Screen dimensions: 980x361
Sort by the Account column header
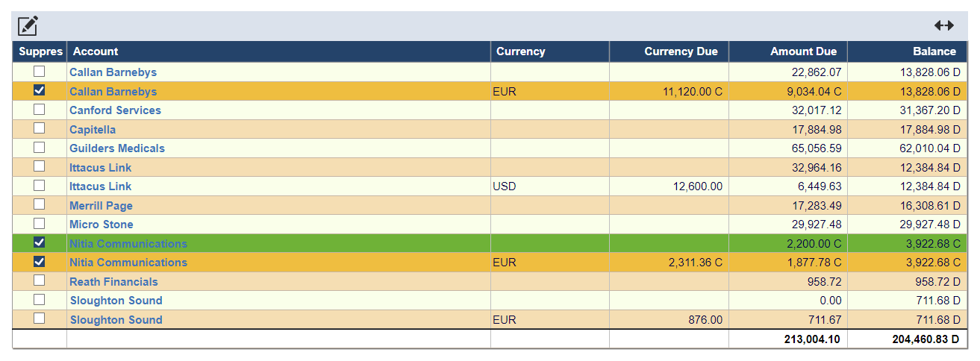pos(96,51)
